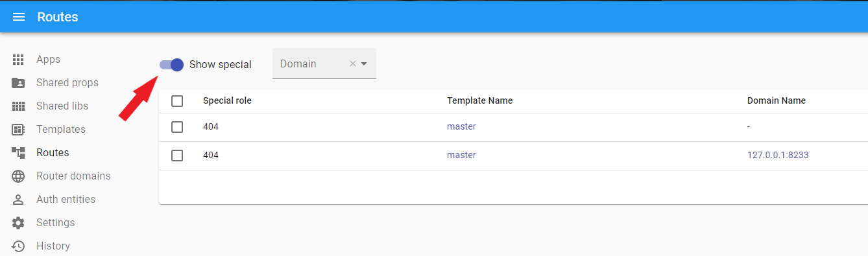
Task: Tick the select-all header checkbox
Action: 177,101
